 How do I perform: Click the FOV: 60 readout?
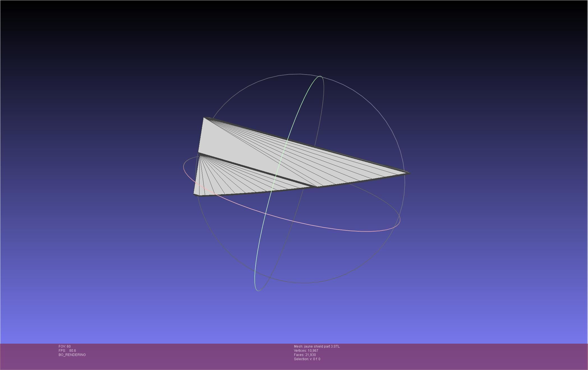point(65,346)
